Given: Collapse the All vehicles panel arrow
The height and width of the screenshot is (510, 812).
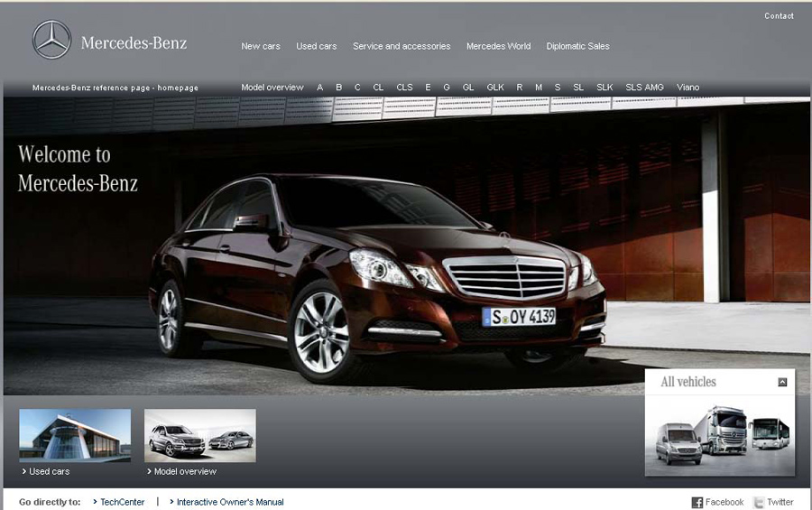Looking at the screenshot, I should pos(782,382).
